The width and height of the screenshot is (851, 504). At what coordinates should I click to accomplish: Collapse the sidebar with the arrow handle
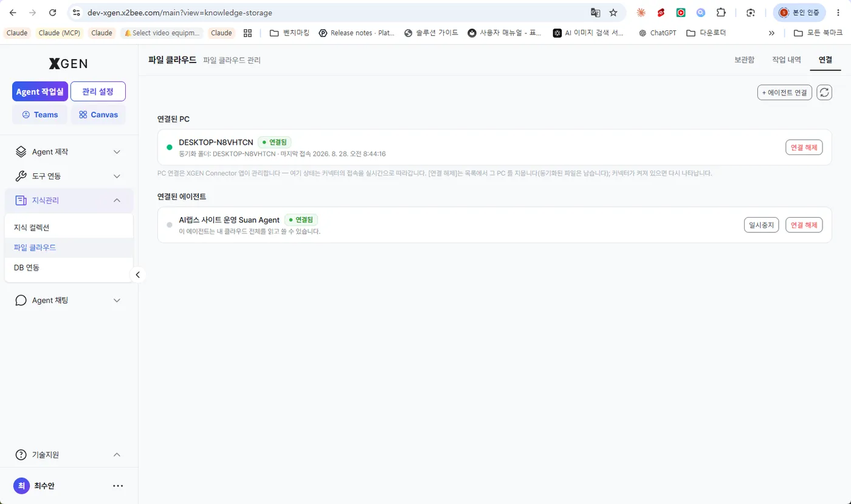point(138,275)
